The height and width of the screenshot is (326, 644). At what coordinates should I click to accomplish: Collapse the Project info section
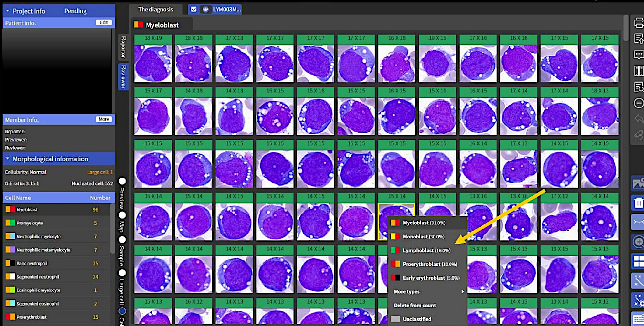7,11
